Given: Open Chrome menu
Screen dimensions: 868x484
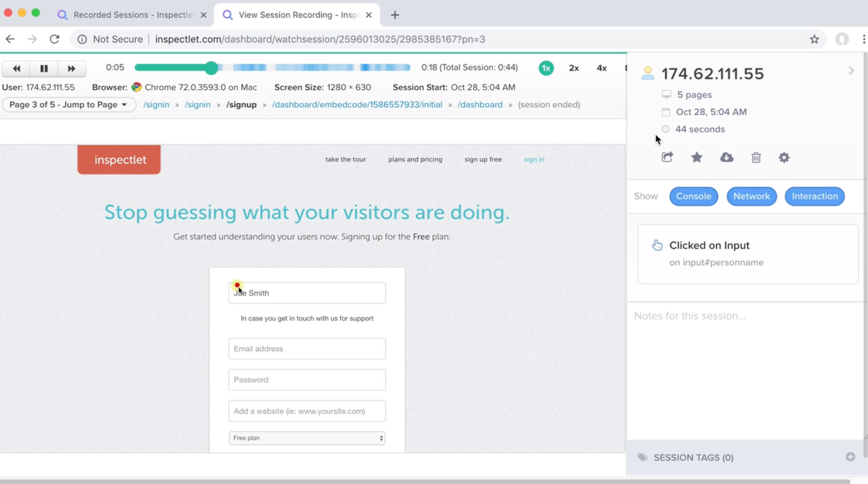Looking at the screenshot, I should pyautogui.click(x=864, y=39).
